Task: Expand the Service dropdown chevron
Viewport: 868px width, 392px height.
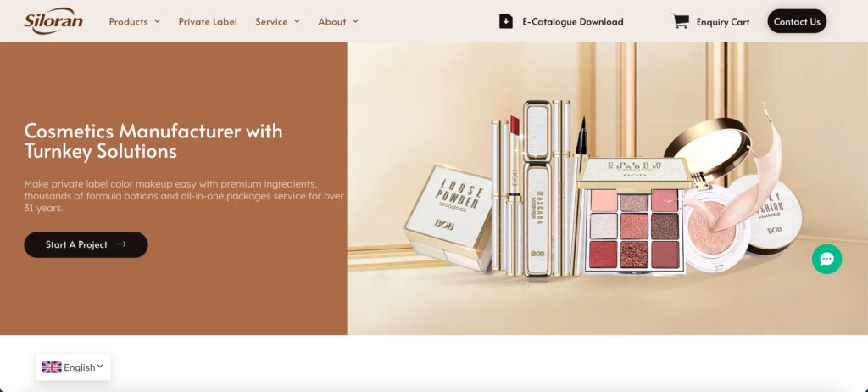Action: (297, 21)
